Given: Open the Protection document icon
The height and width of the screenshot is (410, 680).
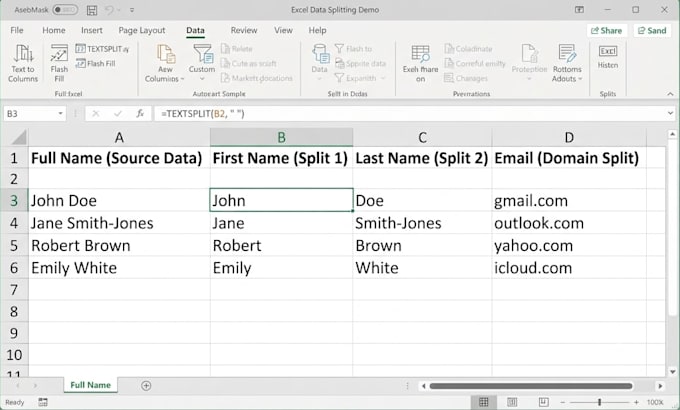Looking at the screenshot, I should tap(530, 54).
